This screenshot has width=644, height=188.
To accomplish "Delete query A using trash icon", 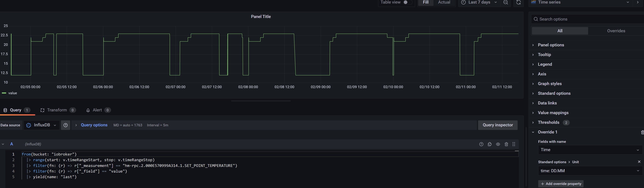I will 506,144.
